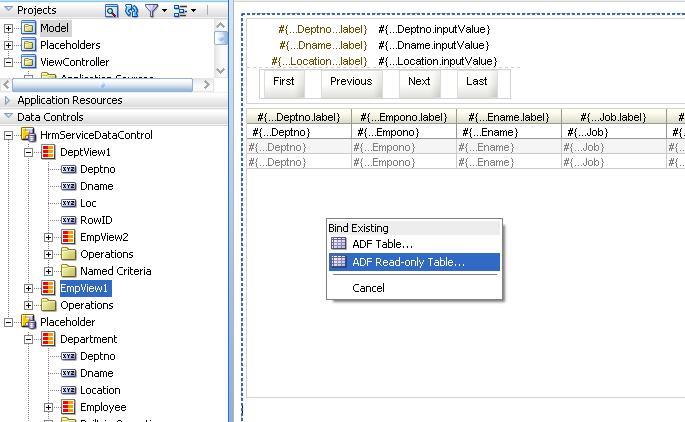Click the HrmServiceDataControl icon
Image resolution: width=685 pixels, height=422 pixels.
tap(28, 135)
